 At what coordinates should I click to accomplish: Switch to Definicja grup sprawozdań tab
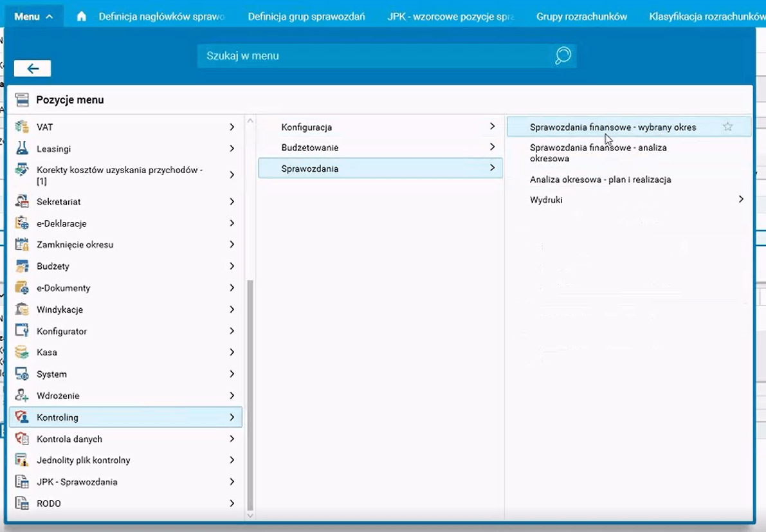coord(306,17)
